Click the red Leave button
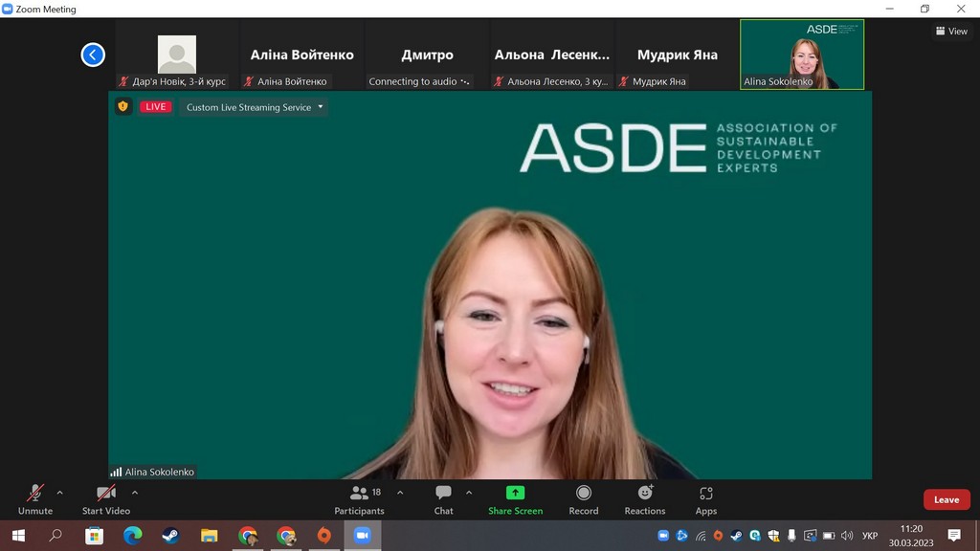980x551 pixels. (x=946, y=499)
